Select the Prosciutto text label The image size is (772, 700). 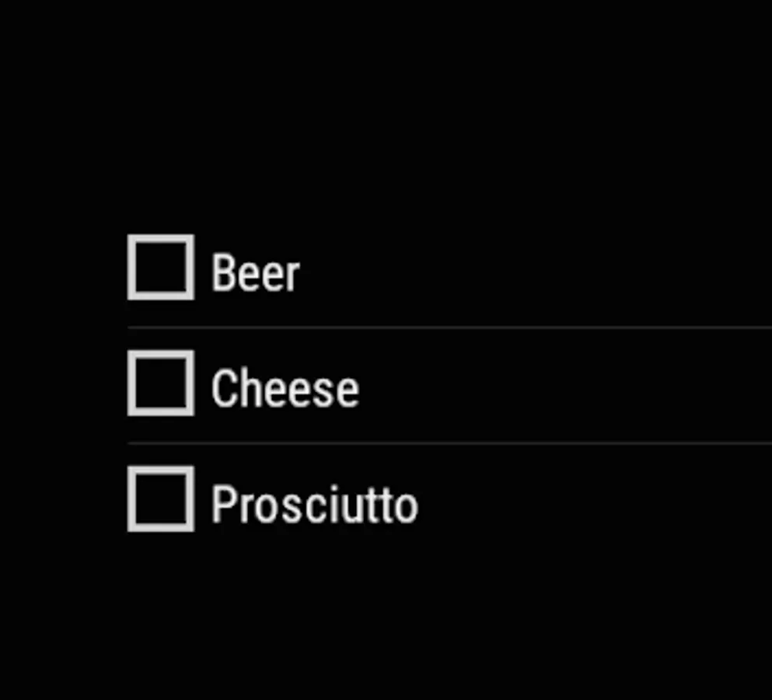(315, 504)
